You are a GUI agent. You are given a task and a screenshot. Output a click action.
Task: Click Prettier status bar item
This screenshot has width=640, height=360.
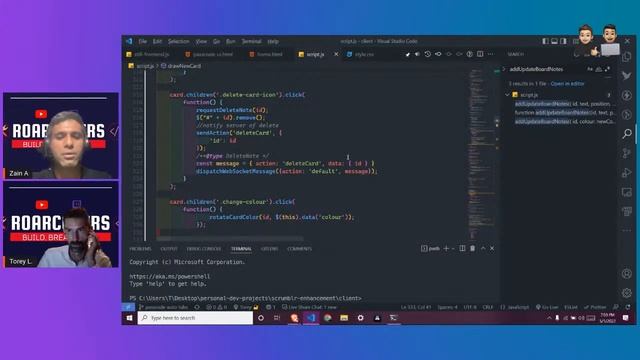[x=596, y=307]
